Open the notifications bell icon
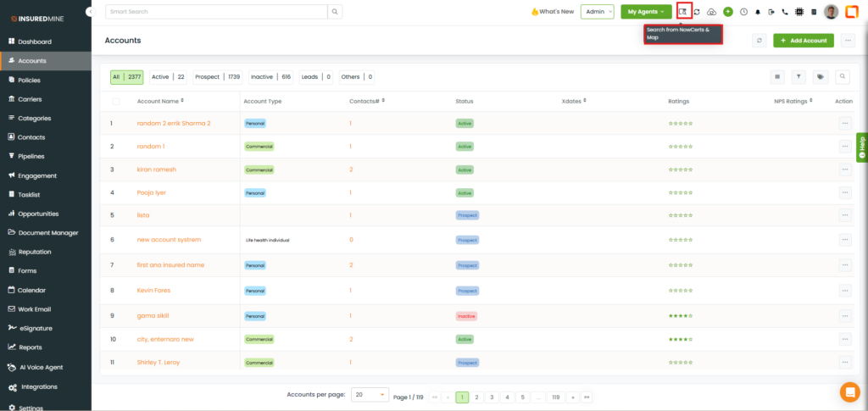This screenshot has height=411, width=868. [758, 12]
